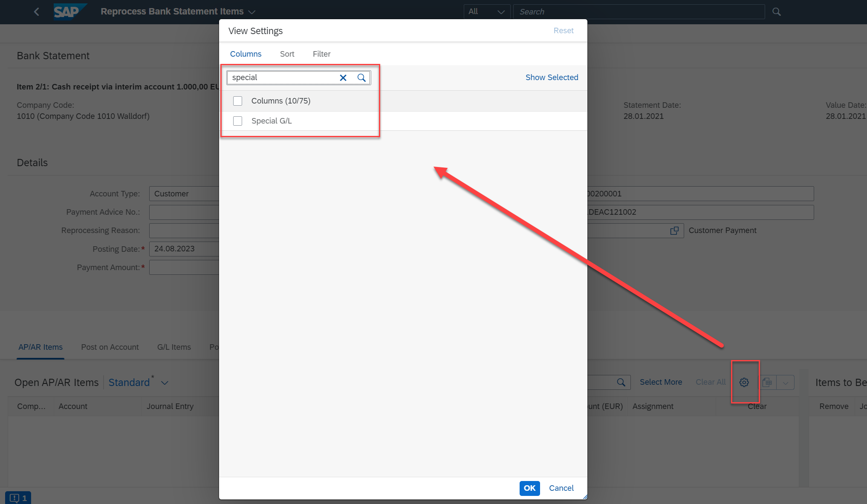Confirm View Settings with OK
867x504 pixels.
[x=529, y=488]
